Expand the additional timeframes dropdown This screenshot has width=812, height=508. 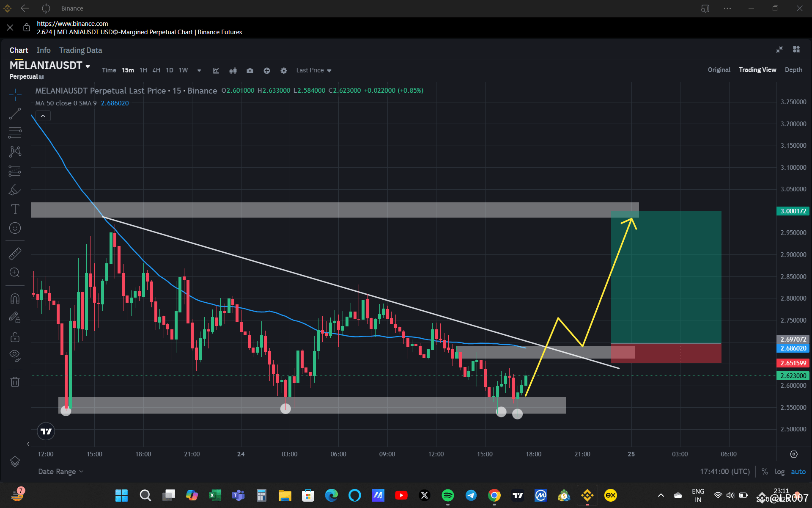pos(199,71)
